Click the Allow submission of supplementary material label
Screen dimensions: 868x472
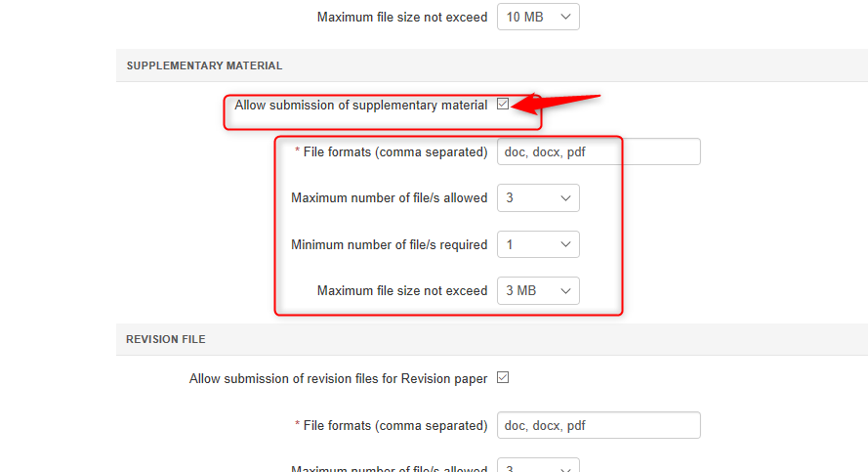(360, 105)
